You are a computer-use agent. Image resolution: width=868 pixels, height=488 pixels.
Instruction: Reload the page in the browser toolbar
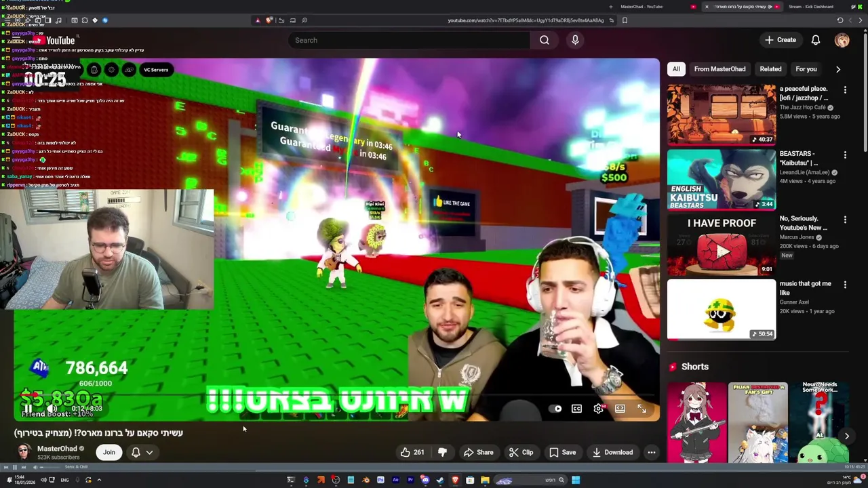click(840, 20)
